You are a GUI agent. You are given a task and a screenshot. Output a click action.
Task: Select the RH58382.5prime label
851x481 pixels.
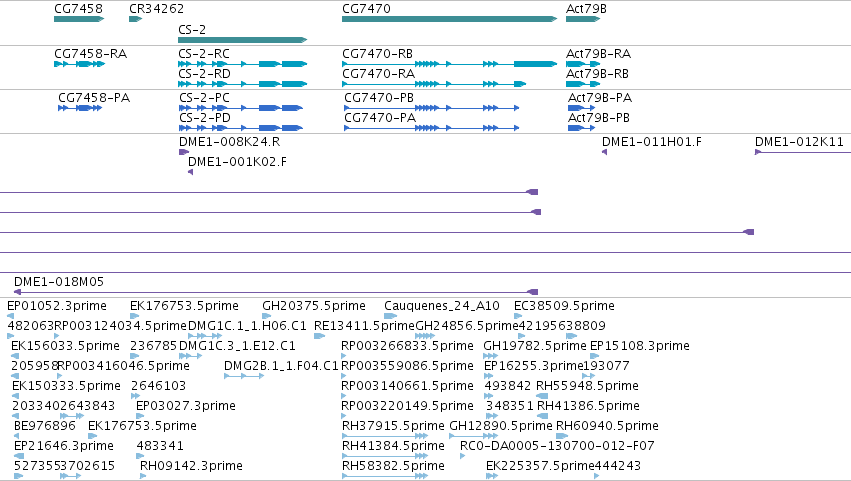[393, 466]
